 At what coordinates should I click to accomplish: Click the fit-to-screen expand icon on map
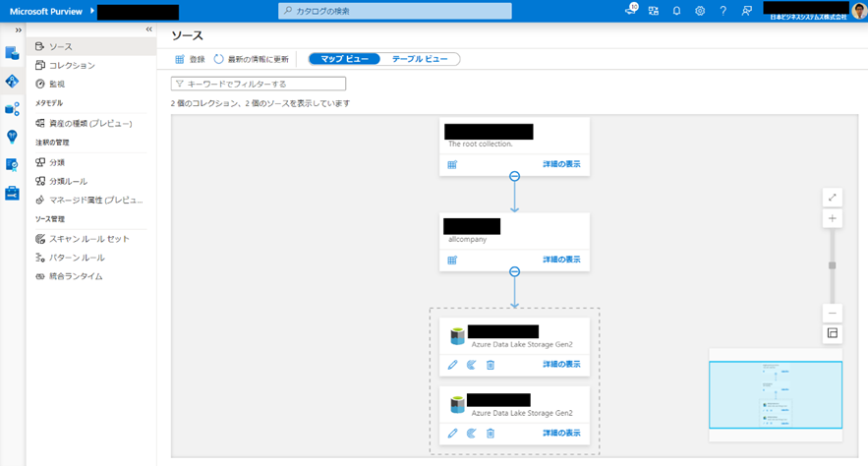(x=832, y=198)
